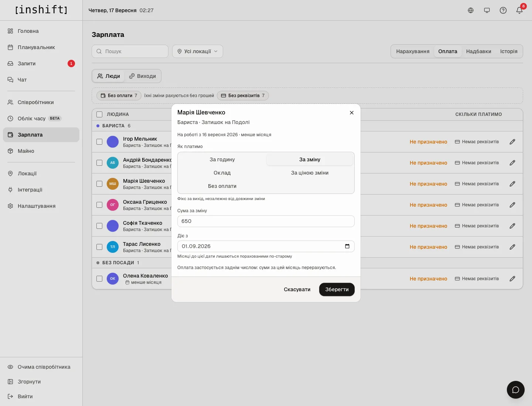This screenshot has width=532, height=406.
Task: Switch to the Виходи view tab
Action: (143, 76)
